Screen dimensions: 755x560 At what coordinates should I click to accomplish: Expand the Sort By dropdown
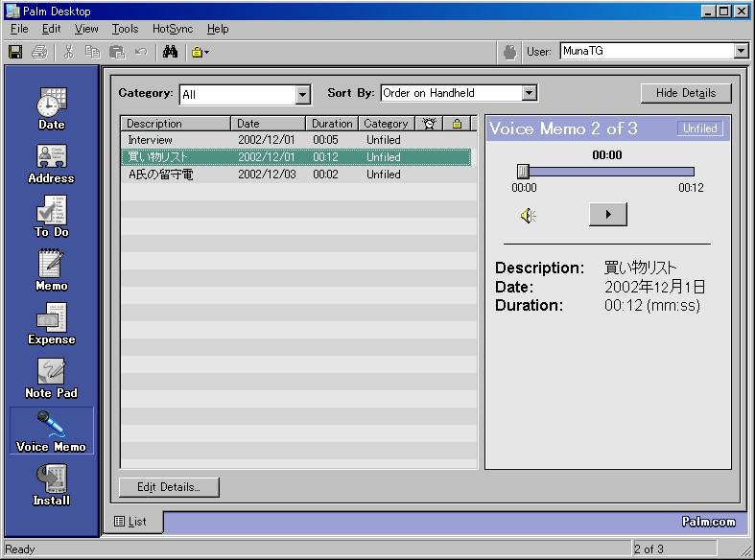(530, 93)
